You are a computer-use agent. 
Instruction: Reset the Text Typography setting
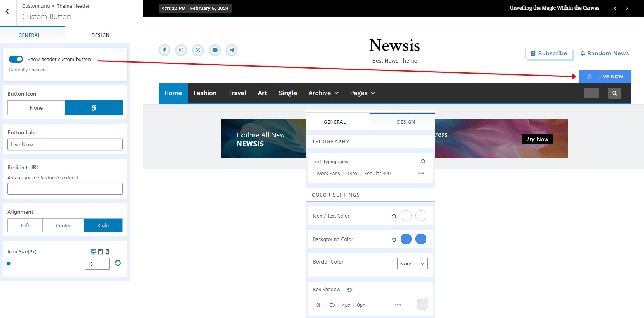423,161
